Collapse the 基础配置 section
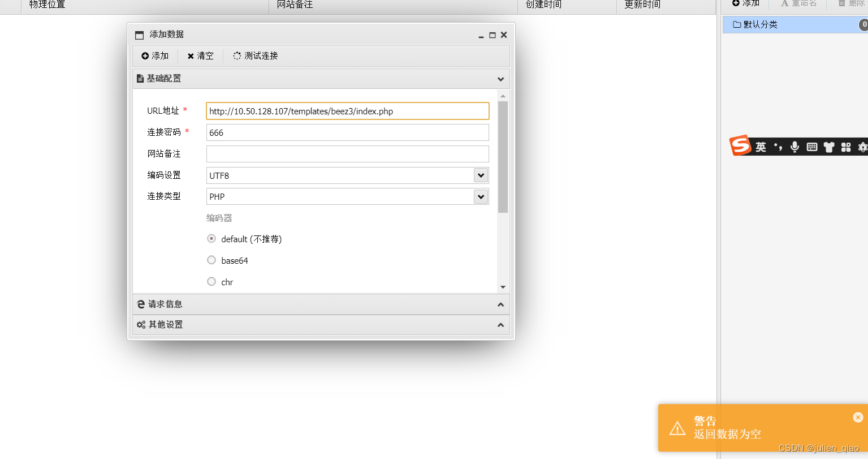Image resolution: width=868 pixels, height=459 pixels. pos(500,79)
